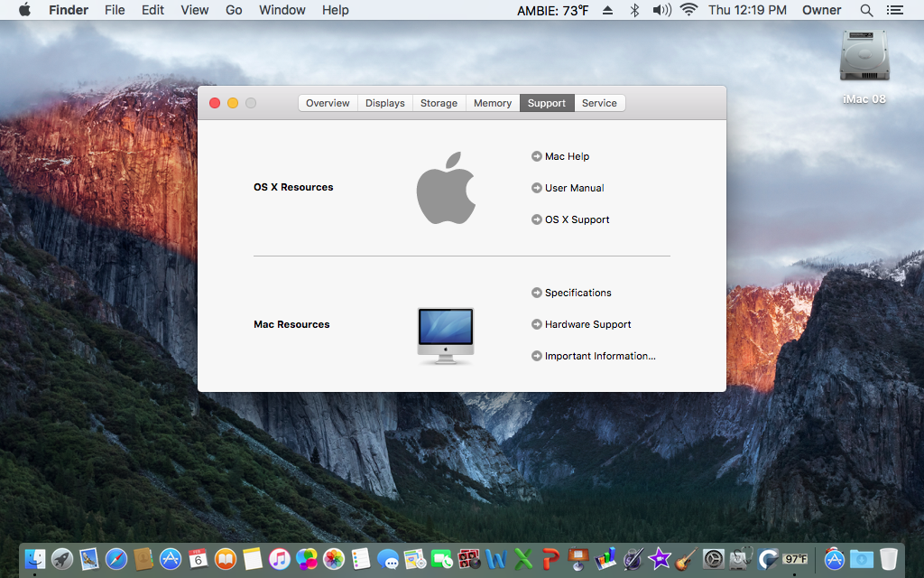Open the OS X Support link
924x578 pixels.
[x=570, y=219]
